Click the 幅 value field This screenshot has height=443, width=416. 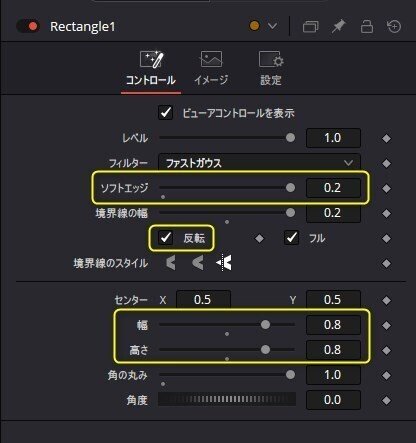pos(333,325)
